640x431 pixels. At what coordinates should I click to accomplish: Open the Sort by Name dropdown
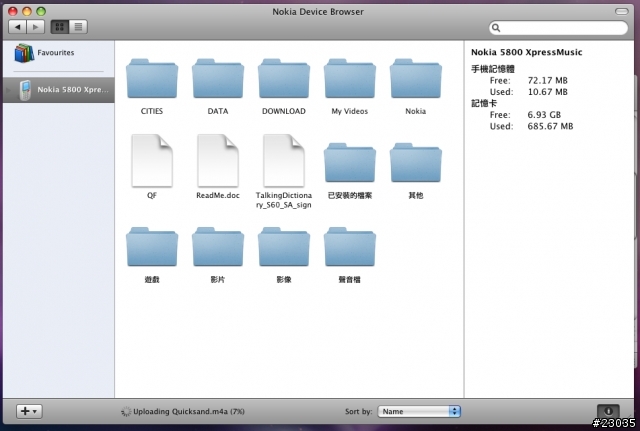click(x=419, y=411)
